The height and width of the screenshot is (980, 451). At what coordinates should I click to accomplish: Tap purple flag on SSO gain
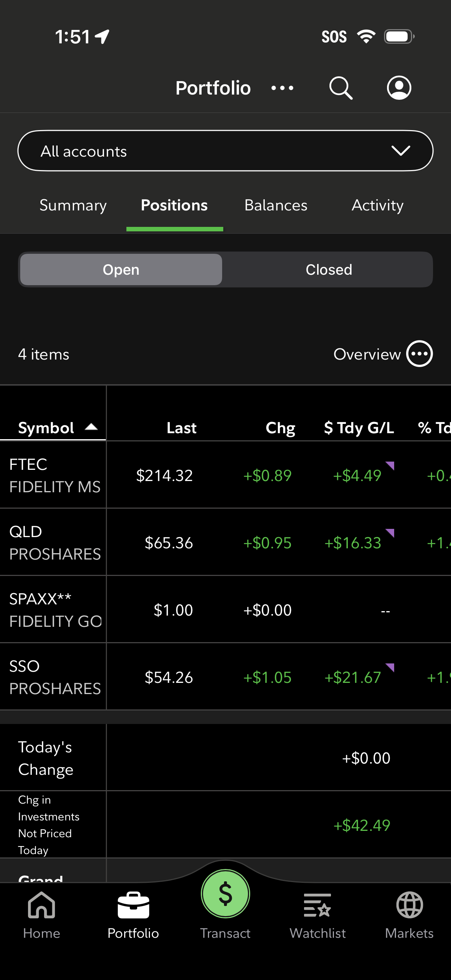(x=390, y=667)
